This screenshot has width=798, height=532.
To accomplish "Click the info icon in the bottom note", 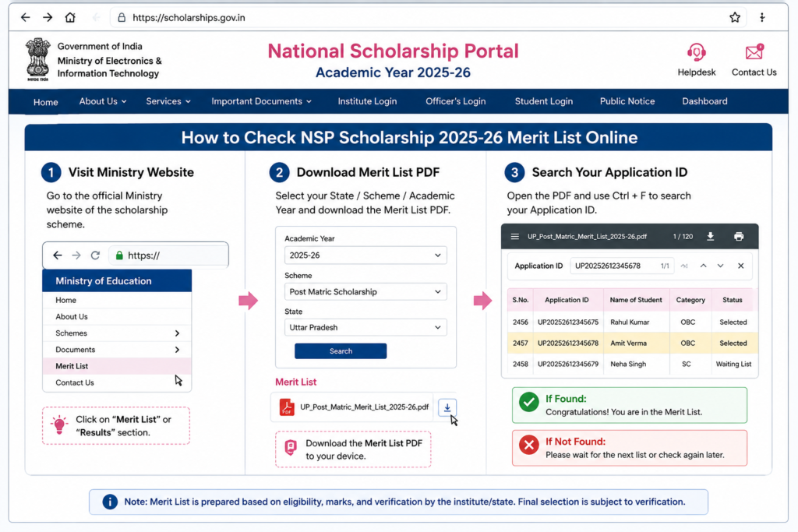I will [x=109, y=502].
